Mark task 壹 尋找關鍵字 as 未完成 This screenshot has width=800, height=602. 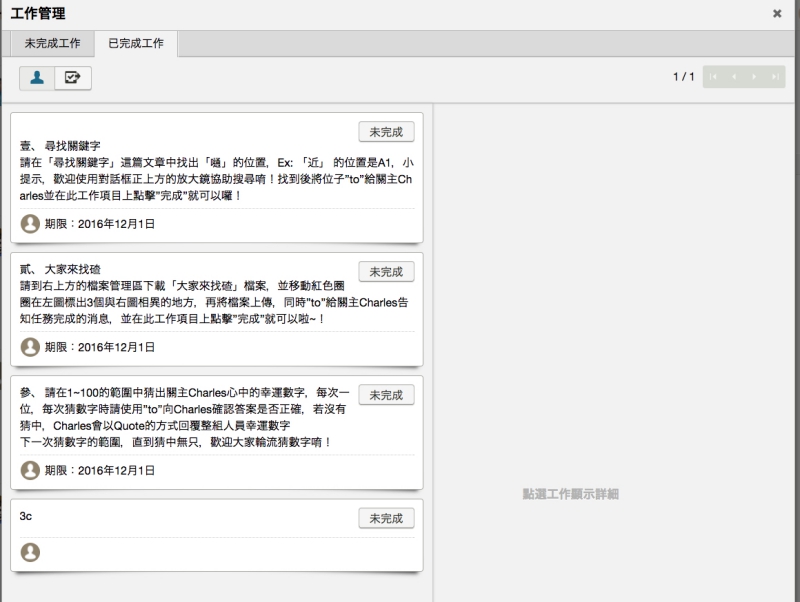(x=386, y=132)
